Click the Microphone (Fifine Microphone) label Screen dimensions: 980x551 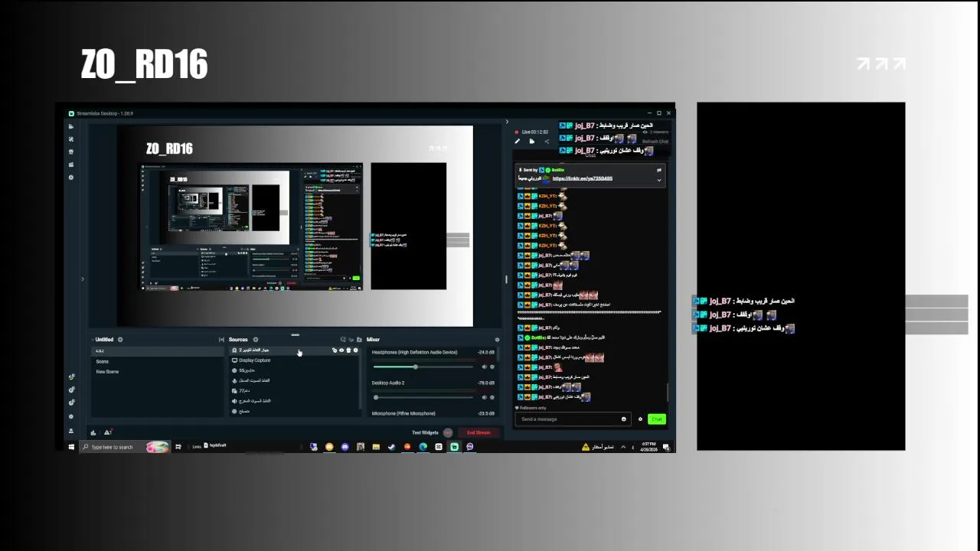coord(403,413)
